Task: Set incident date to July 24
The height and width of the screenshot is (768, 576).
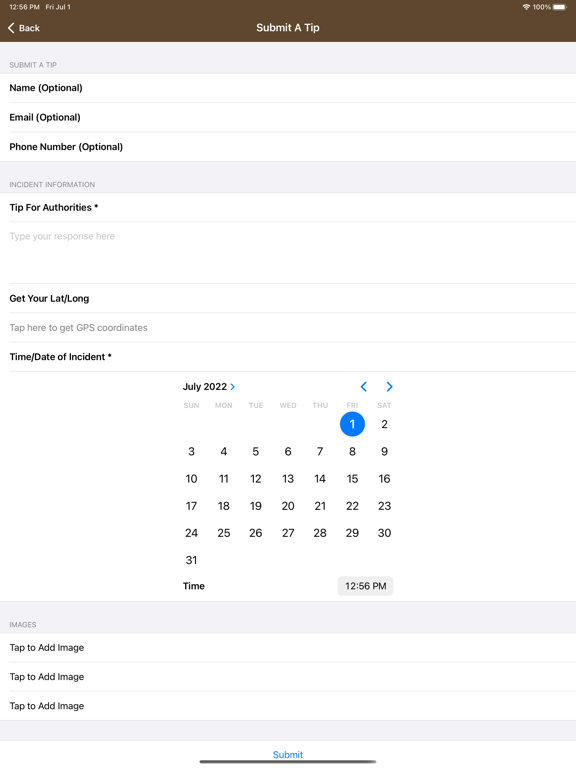Action: [x=192, y=533]
